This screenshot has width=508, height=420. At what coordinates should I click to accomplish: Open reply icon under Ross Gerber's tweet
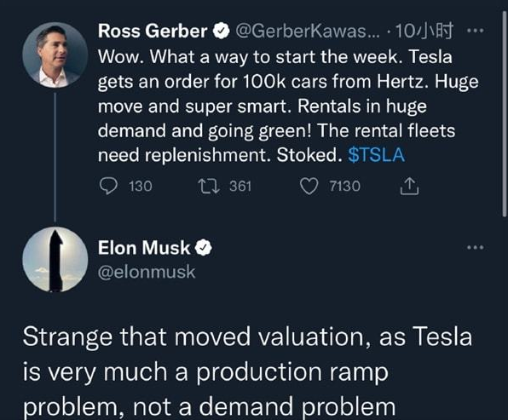pyautogui.click(x=108, y=187)
